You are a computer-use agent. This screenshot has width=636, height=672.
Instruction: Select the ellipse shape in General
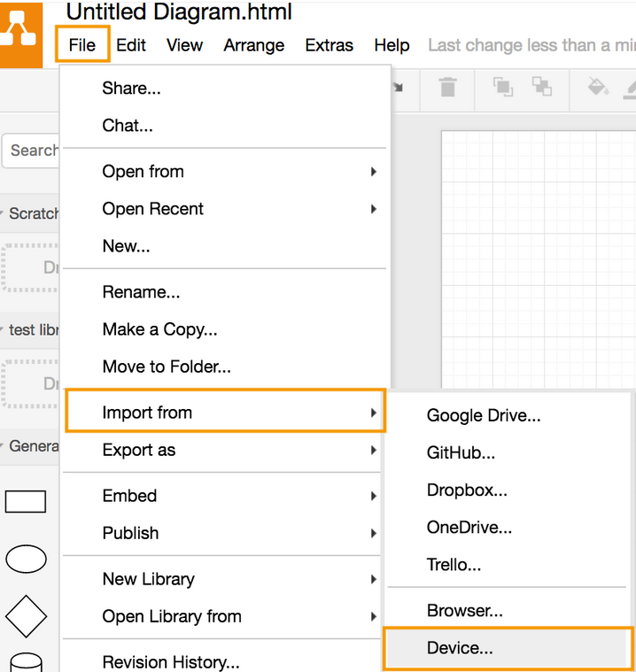pos(26,559)
